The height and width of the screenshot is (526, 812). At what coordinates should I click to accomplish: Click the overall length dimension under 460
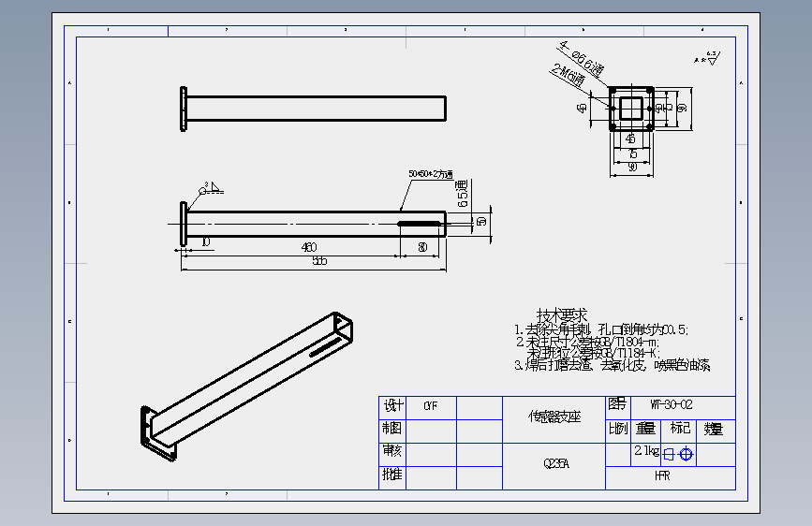(x=319, y=261)
